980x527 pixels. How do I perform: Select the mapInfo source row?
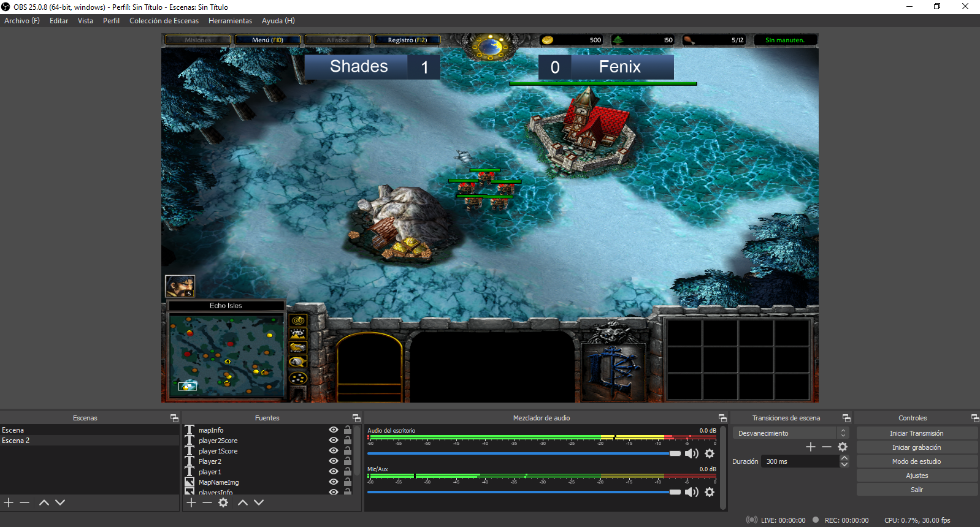(269, 430)
